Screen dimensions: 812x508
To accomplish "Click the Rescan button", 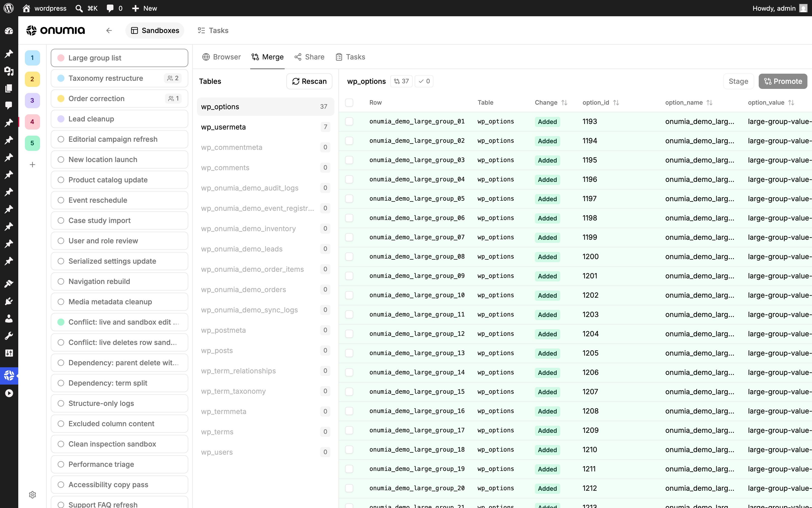I will [309, 81].
